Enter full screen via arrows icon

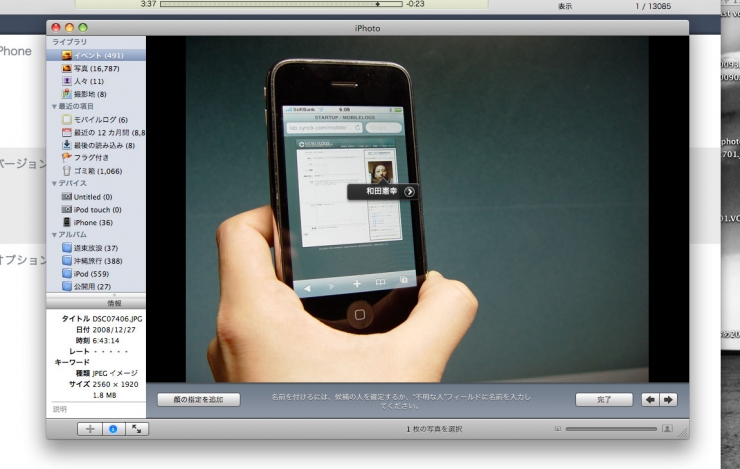137,429
